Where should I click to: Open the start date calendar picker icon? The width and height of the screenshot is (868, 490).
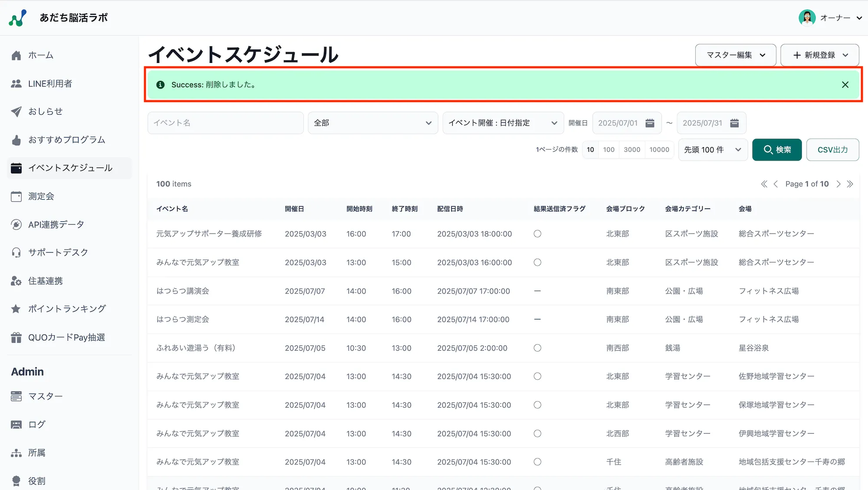pyautogui.click(x=650, y=123)
